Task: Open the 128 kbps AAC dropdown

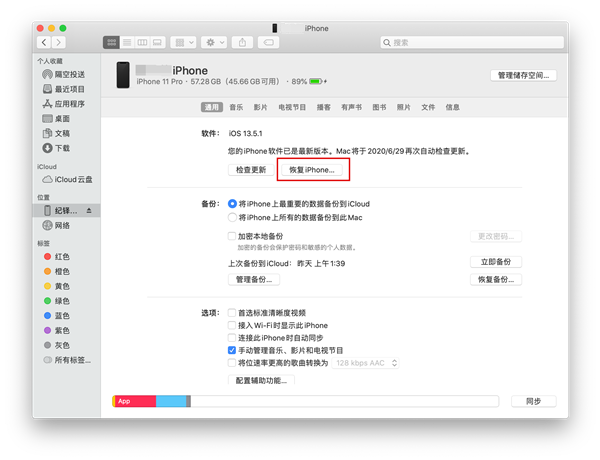Action: [365, 363]
